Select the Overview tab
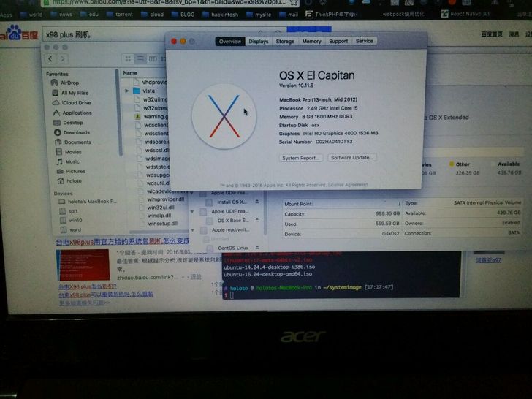The height and width of the screenshot is (399, 532). tap(230, 42)
